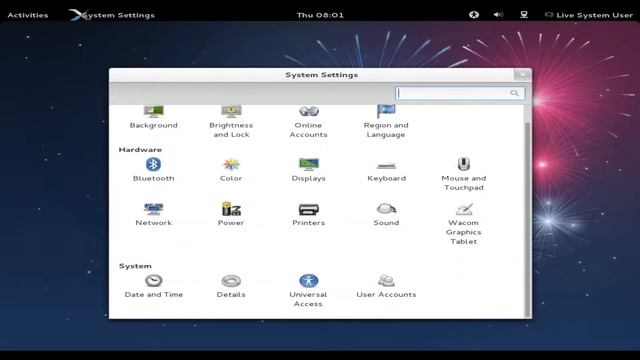The height and width of the screenshot is (360, 640).
Task: Open Printers settings
Action: tap(309, 214)
